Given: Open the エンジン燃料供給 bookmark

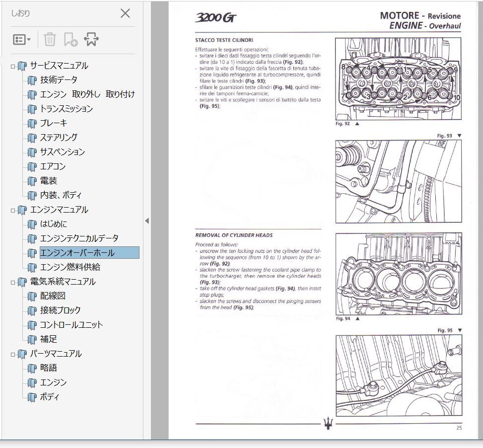Looking at the screenshot, I should (70, 267).
